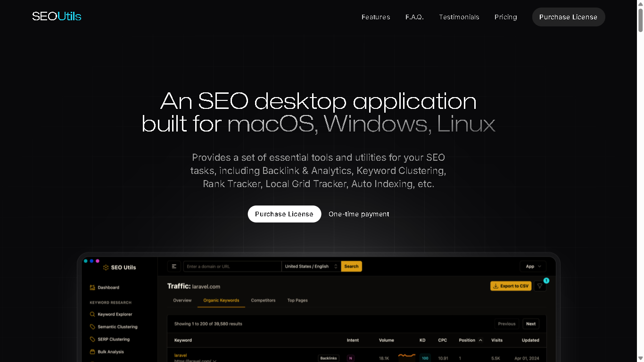This screenshot has width=644, height=362.
Task: Click the 'Traffic: laravel.com' heading
Action: (x=194, y=286)
